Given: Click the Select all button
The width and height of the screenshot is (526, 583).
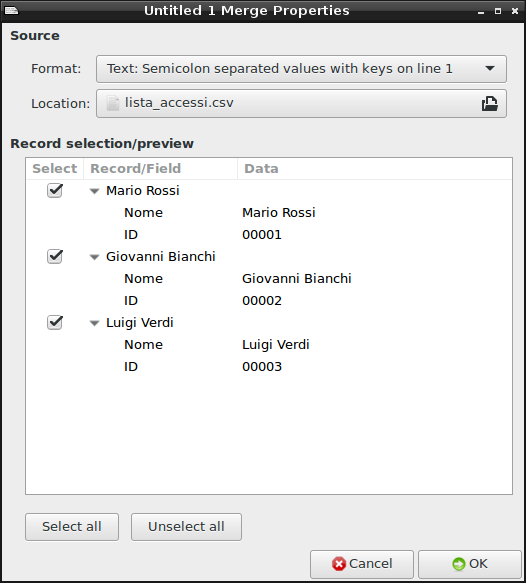Looking at the screenshot, I should [72, 527].
